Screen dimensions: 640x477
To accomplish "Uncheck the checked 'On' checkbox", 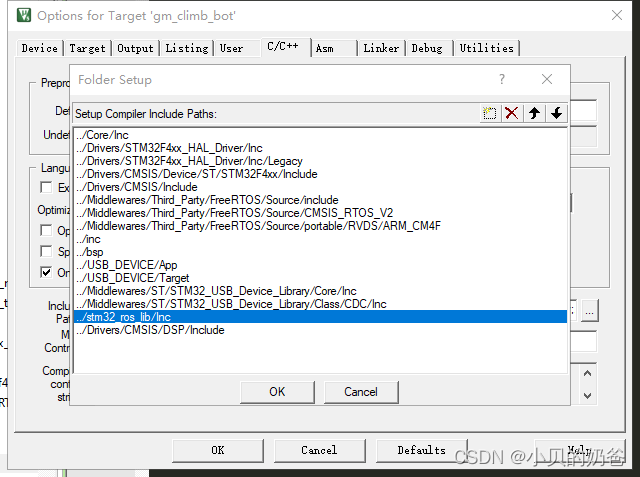I will click(x=46, y=272).
